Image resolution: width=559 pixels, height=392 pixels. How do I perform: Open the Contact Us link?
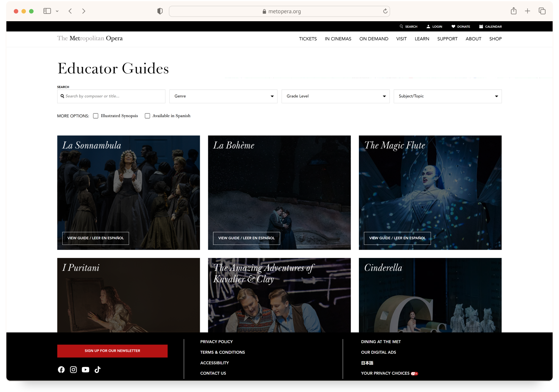click(x=213, y=373)
